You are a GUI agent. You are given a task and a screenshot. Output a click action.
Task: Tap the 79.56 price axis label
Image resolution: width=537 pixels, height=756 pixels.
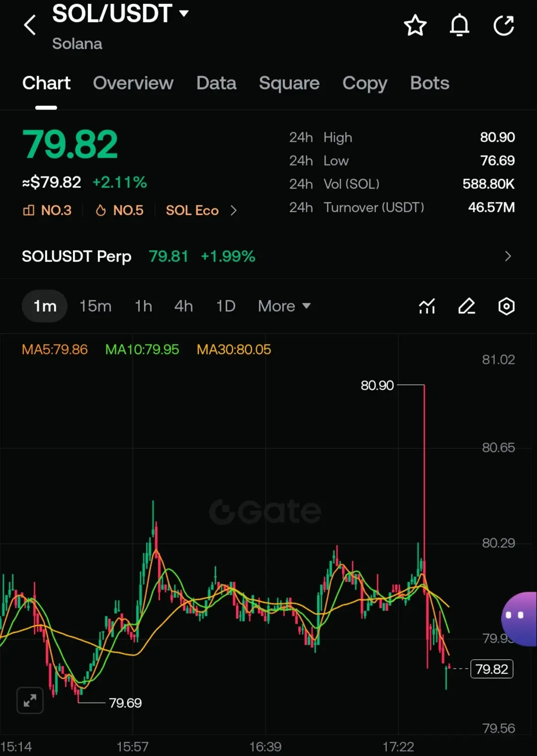(x=498, y=728)
